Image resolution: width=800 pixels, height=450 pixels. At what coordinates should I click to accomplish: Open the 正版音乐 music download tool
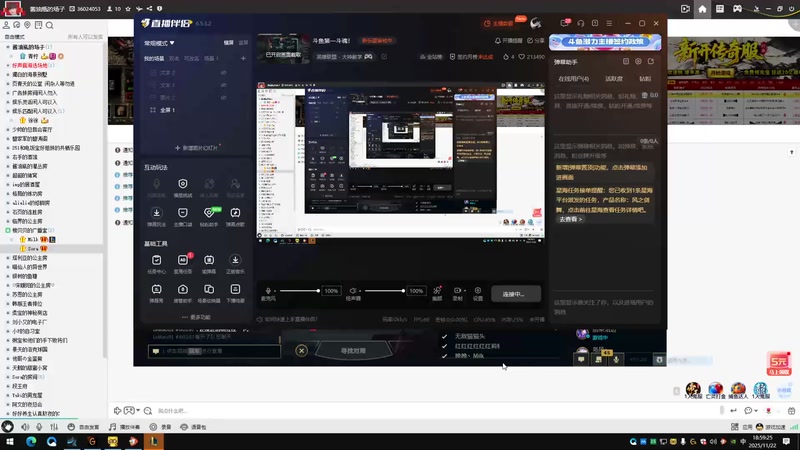[x=235, y=260]
